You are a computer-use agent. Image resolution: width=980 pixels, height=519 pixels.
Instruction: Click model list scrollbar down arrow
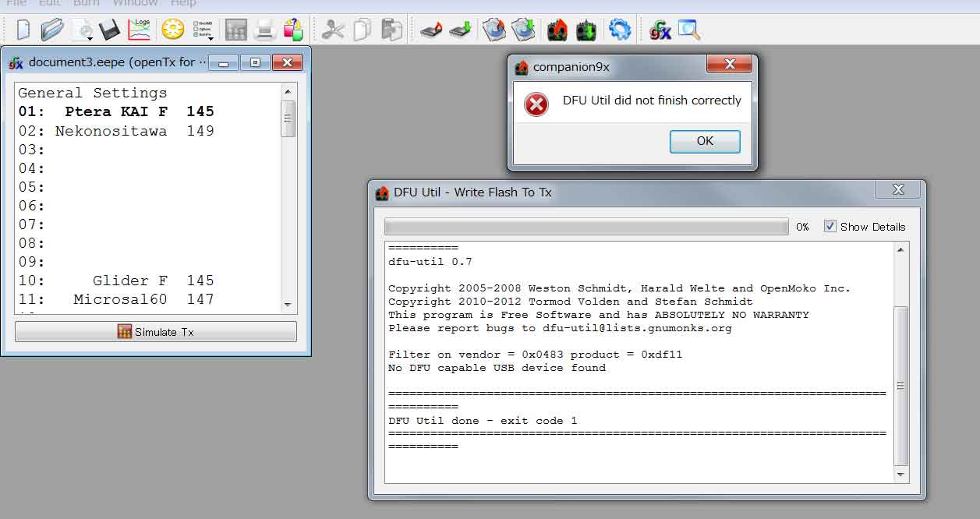tap(288, 305)
